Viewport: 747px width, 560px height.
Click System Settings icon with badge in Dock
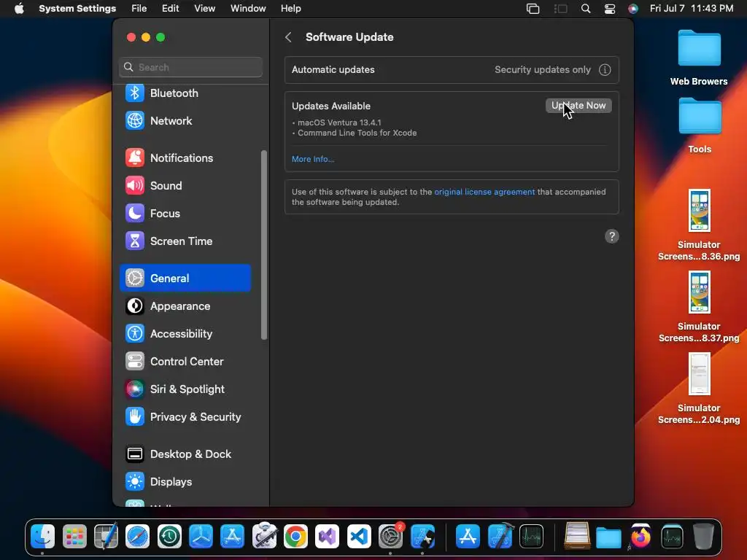pos(391,537)
